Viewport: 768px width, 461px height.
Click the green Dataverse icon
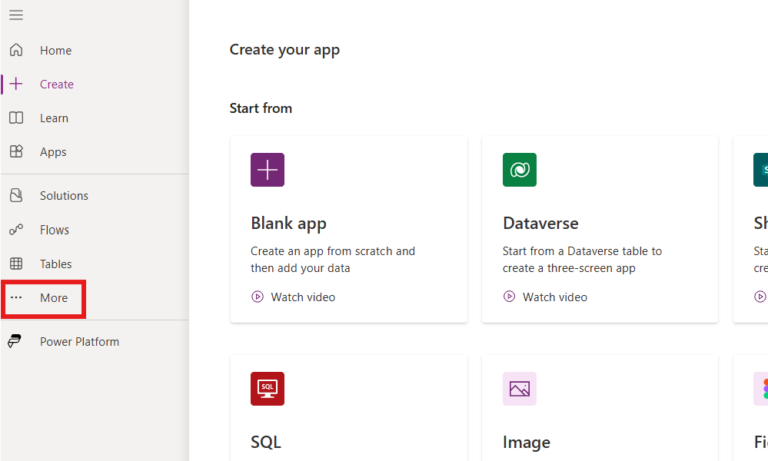click(519, 170)
